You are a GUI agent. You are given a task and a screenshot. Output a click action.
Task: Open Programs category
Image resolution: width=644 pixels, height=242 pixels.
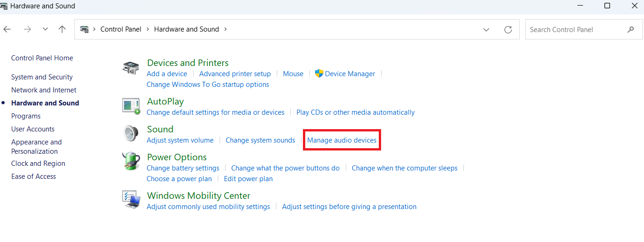point(26,116)
